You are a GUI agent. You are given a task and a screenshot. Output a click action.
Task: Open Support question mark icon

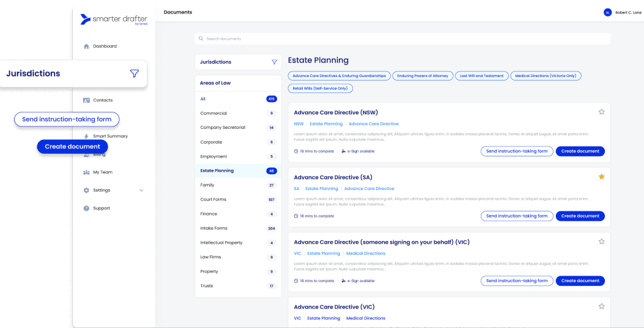coord(86,208)
